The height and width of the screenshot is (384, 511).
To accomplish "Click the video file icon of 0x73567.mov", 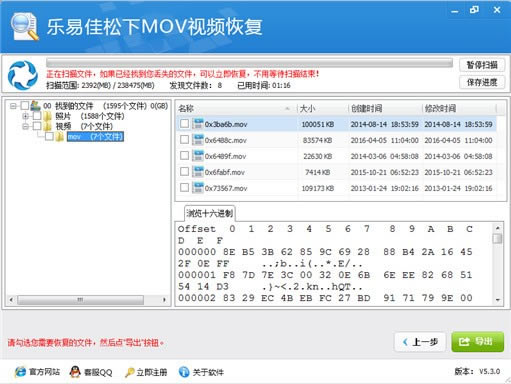I will click(198, 188).
